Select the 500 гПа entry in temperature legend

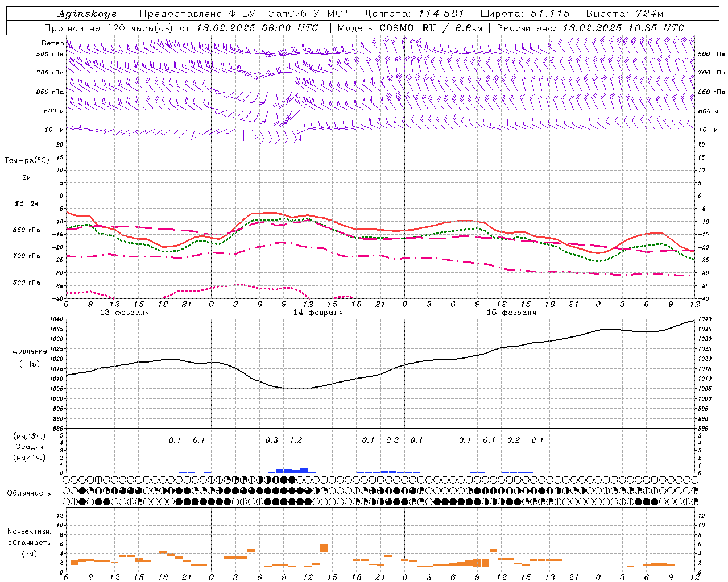pyautogui.click(x=26, y=282)
